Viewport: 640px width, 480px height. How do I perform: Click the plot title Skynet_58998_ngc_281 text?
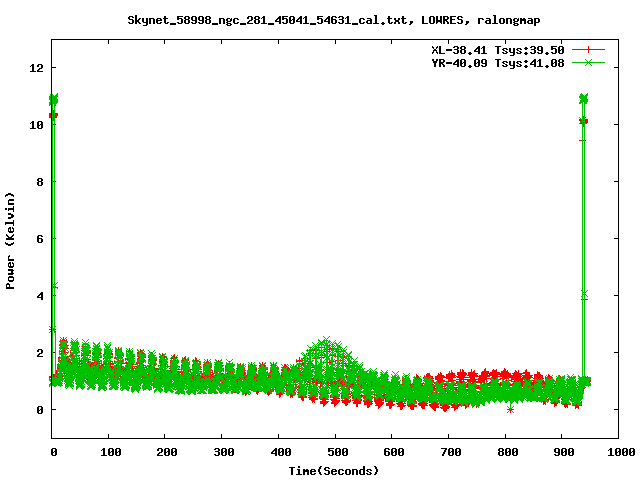334,20
